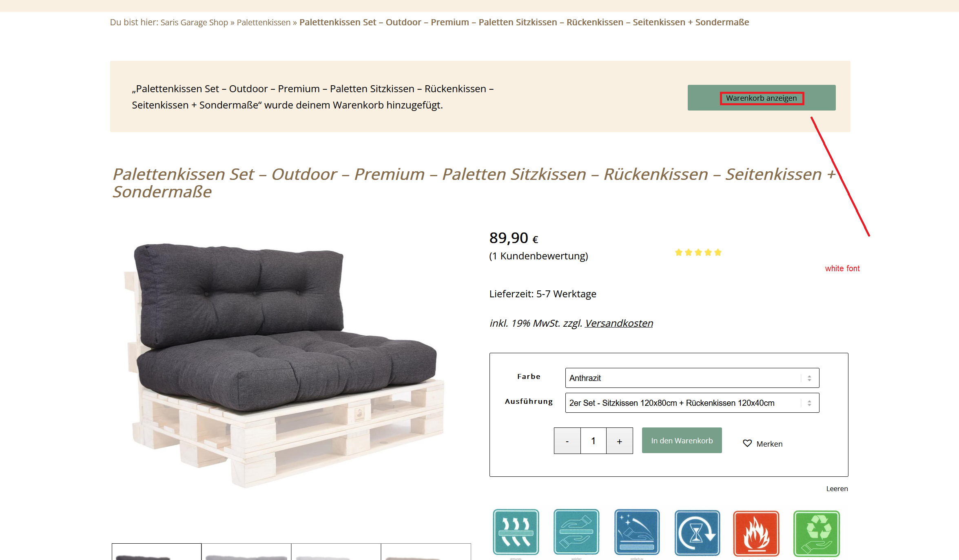Click the easy-to-clean sparkle icon
Screen dimensions: 959x560
[637, 532]
